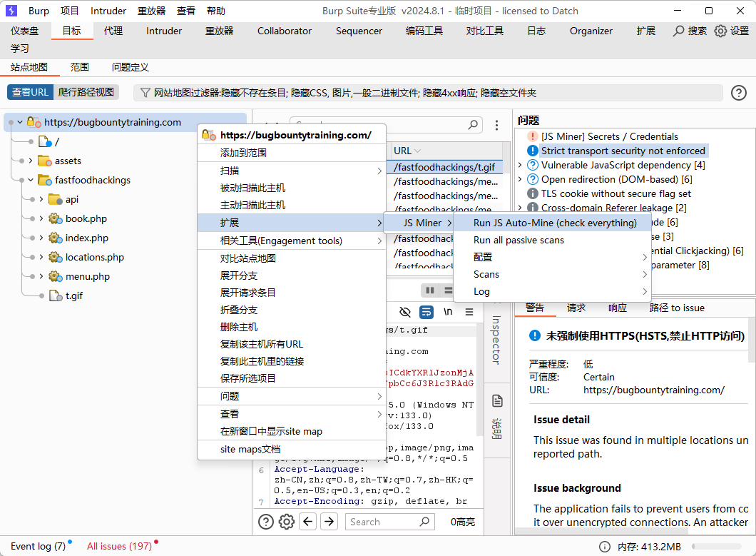Open settings gear in main toolbar
The image size is (756, 556).
pos(720,31)
